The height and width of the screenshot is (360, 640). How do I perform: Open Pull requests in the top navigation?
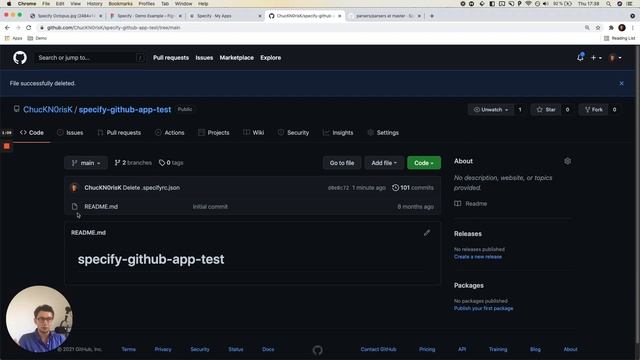click(x=171, y=58)
